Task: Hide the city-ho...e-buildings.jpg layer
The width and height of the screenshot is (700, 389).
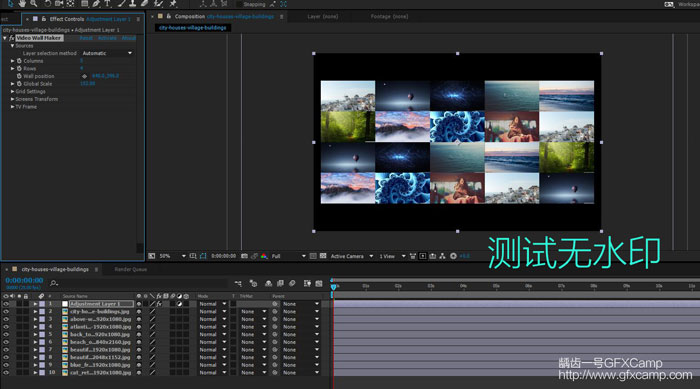Action: 6,311
